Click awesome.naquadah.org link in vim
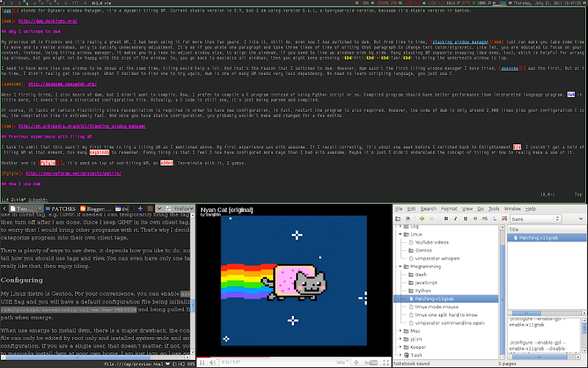This screenshot has width=588, height=368. point(62,84)
